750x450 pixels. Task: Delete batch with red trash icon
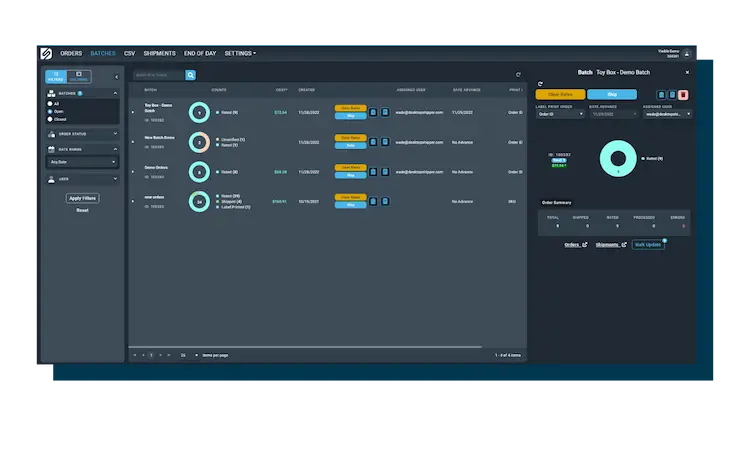(683, 95)
